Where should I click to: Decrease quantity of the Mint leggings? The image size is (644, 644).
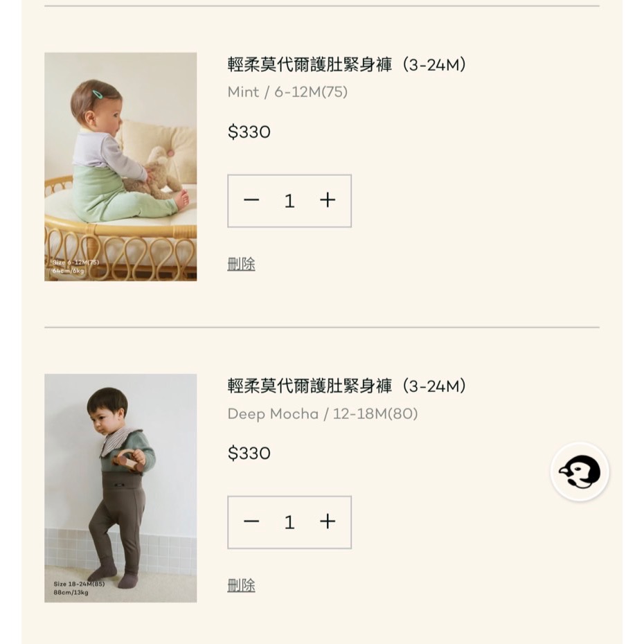(251, 201)
